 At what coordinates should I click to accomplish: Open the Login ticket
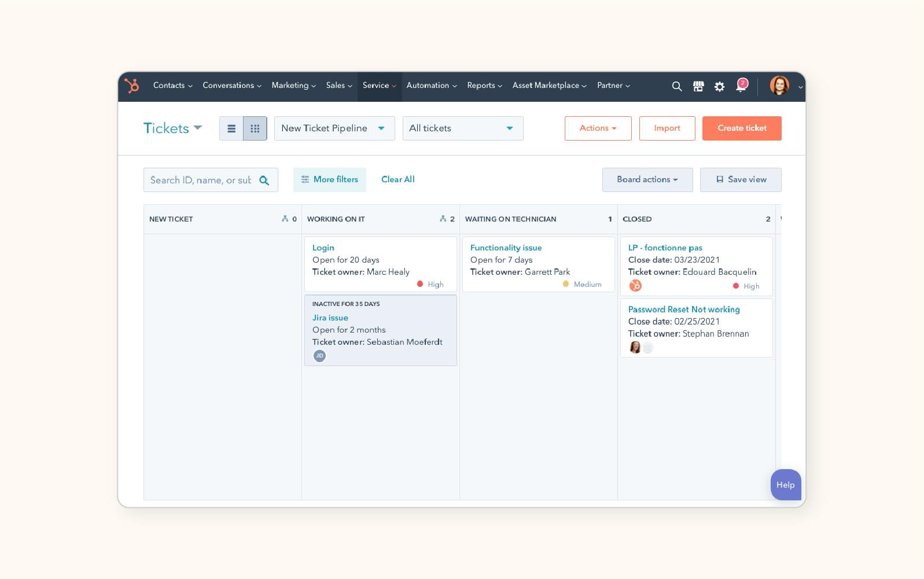coord(323,248)
